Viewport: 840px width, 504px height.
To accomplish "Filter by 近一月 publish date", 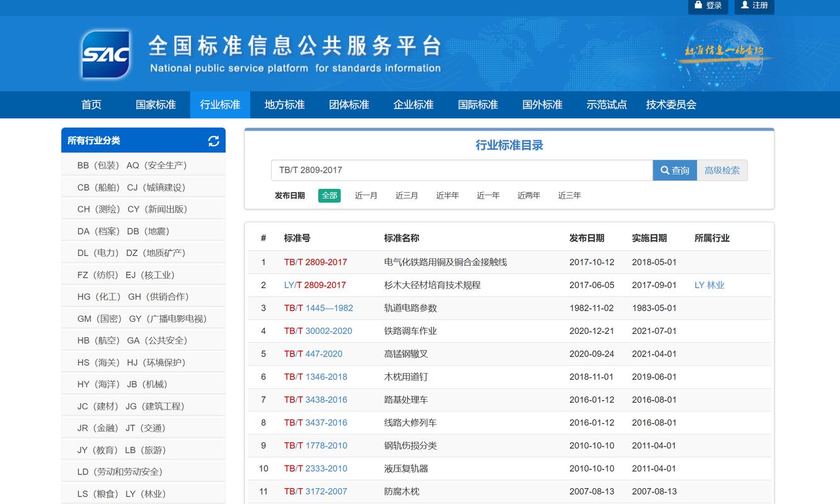I will point(366,195).
